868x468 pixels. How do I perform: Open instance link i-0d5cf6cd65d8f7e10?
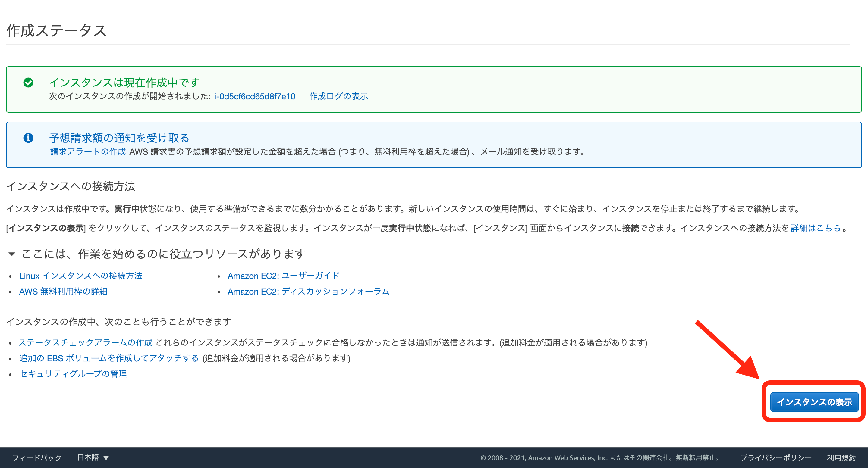(254, 96)
